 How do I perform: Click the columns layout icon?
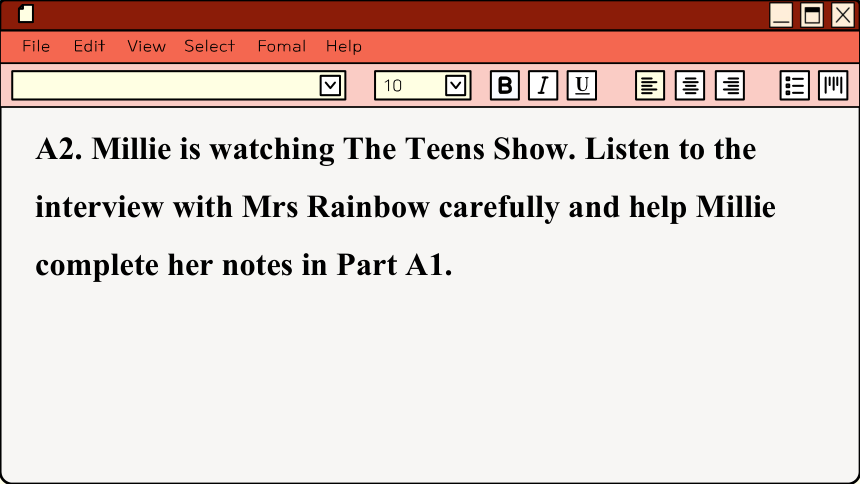(833, 86)
